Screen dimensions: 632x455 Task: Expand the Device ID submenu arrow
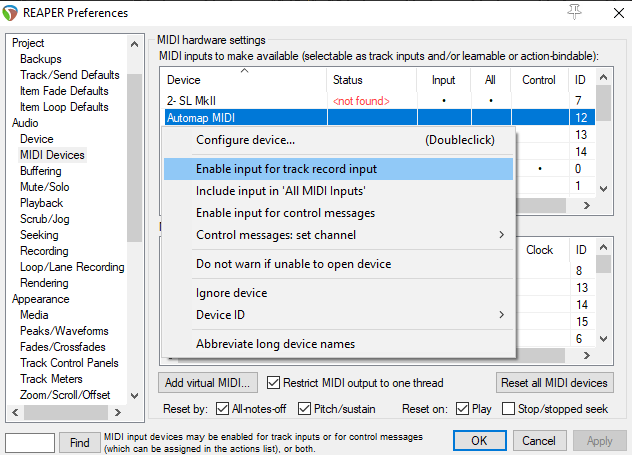tap(501, 314)
